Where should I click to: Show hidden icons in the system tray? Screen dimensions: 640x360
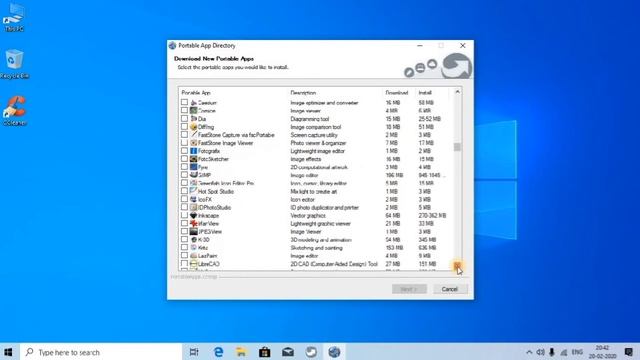click(529, 352)
